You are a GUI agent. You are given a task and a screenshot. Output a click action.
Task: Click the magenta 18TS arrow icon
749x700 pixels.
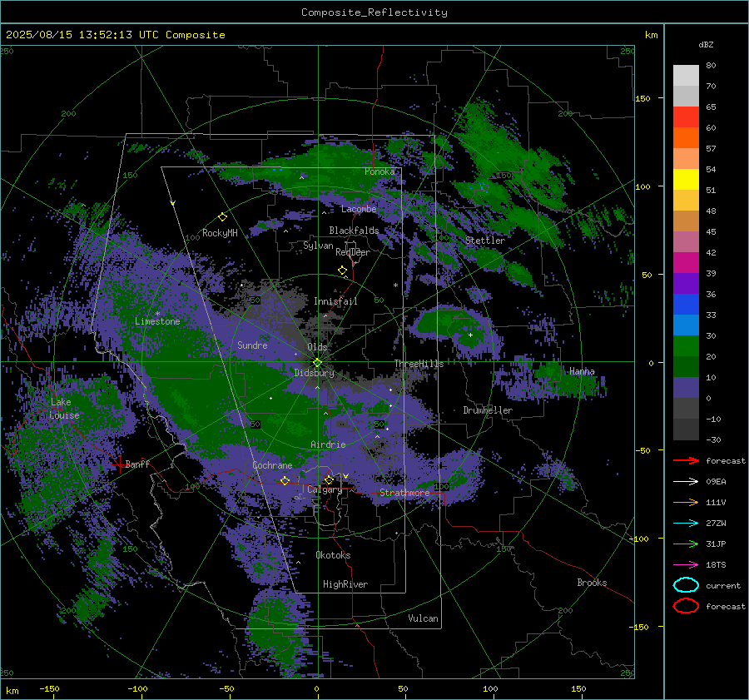pos(686,565)
